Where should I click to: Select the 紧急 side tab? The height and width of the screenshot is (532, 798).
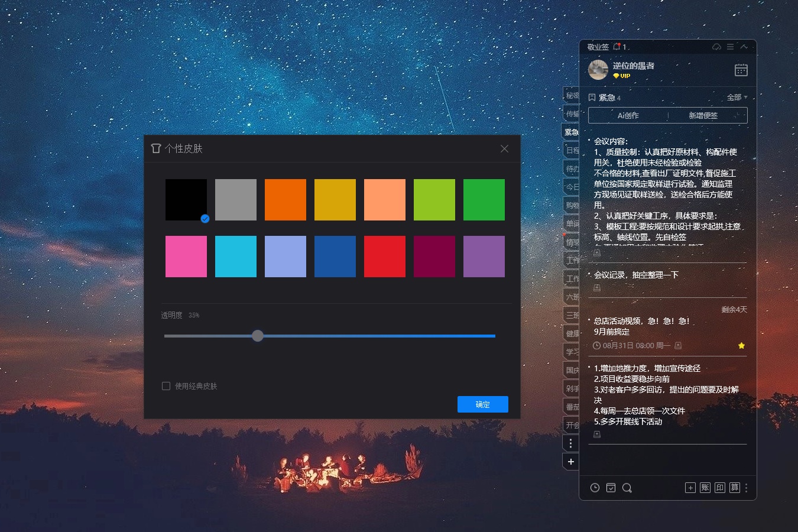[570, 132]
